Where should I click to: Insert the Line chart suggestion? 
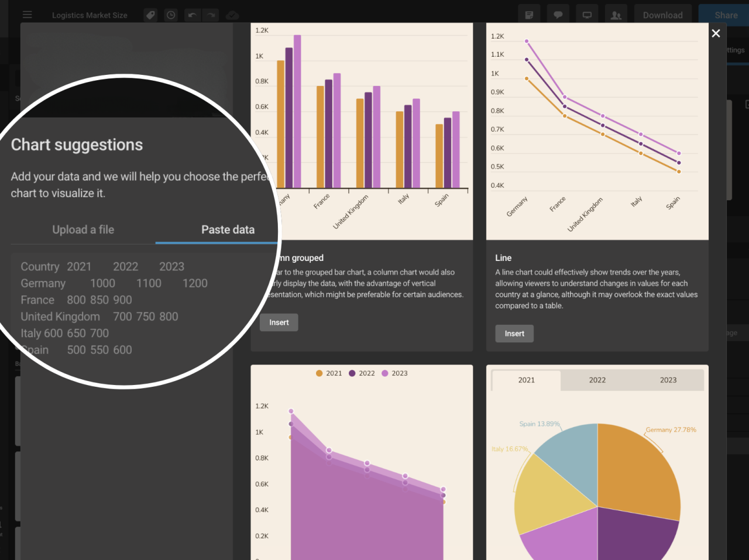click(514, 334)
